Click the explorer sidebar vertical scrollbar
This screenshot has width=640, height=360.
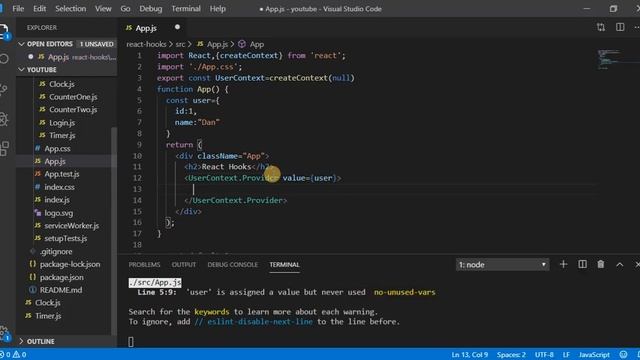pyautogui.click(x=114, y=231)
